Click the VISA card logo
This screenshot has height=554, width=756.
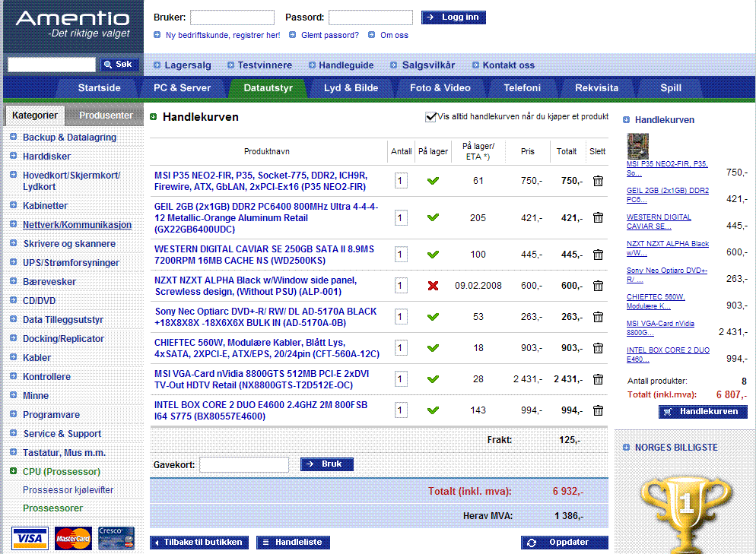click(30, 538)
